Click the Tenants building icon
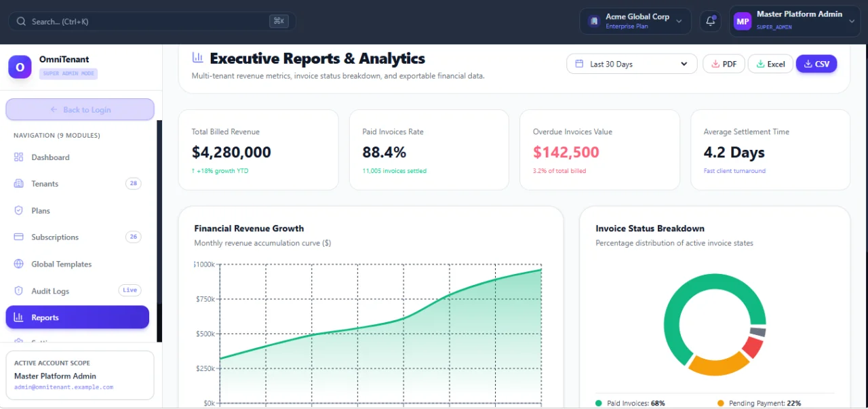 pyautogui.click(x=18, y=184)
